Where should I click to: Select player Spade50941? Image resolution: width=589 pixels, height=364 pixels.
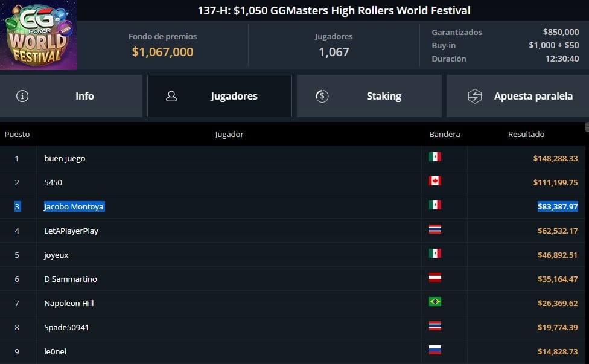tap(66, 327)
